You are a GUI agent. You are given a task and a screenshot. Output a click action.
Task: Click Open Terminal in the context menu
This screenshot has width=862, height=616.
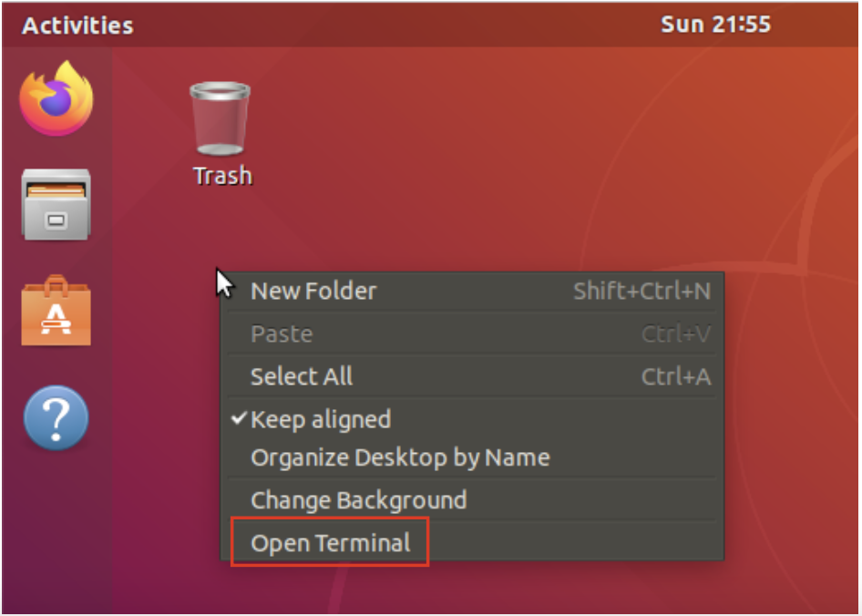(x=331, y=544)
